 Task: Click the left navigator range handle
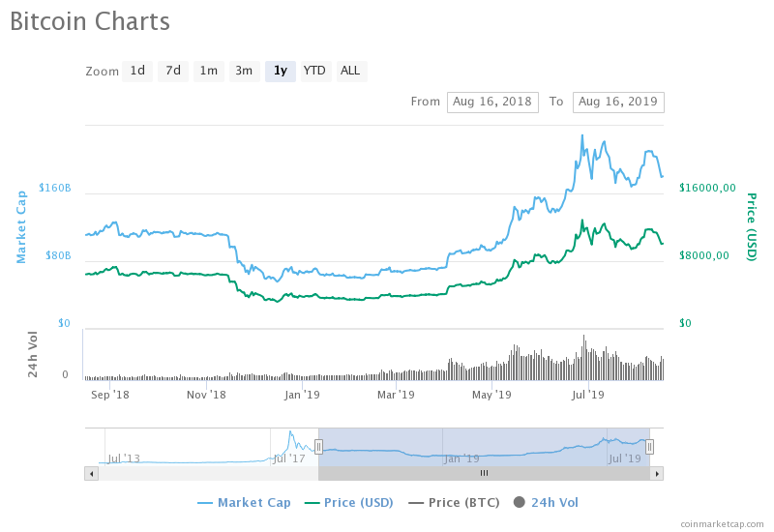319,447
